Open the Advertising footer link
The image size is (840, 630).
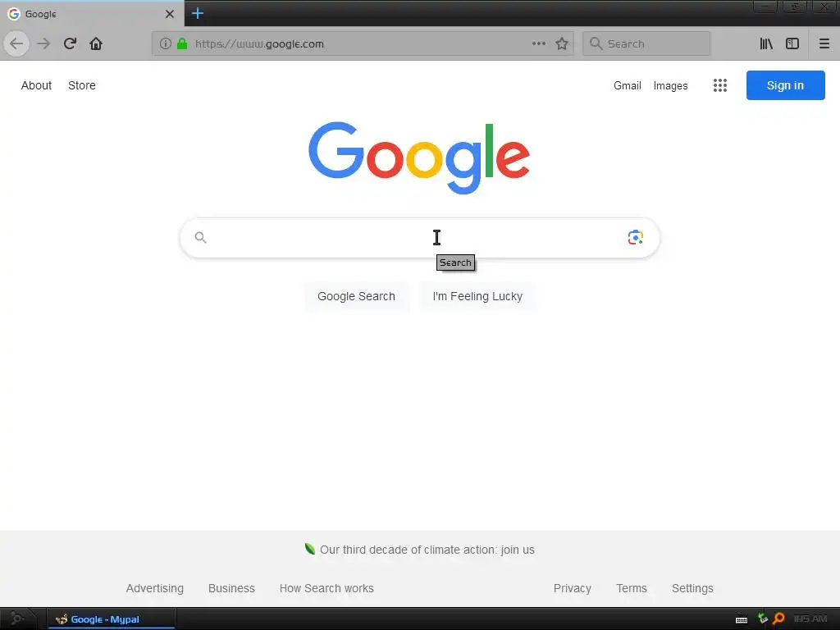[155, 588]
